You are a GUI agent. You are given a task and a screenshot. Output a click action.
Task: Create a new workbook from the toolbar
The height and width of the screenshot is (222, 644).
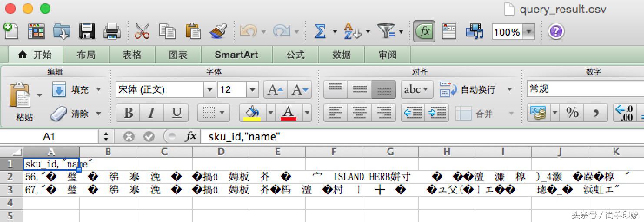click(x=11, y=32)
